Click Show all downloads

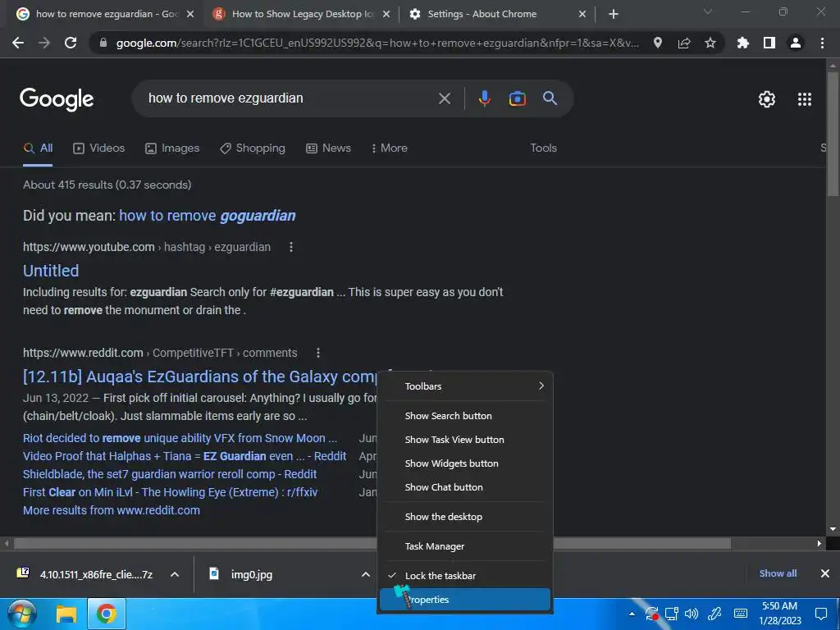778,573
